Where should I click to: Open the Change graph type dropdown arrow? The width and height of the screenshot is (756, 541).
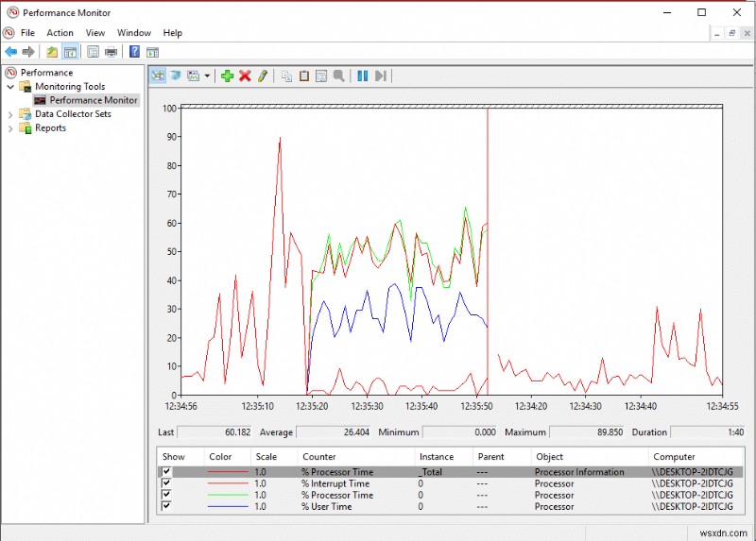coord(207,76)
